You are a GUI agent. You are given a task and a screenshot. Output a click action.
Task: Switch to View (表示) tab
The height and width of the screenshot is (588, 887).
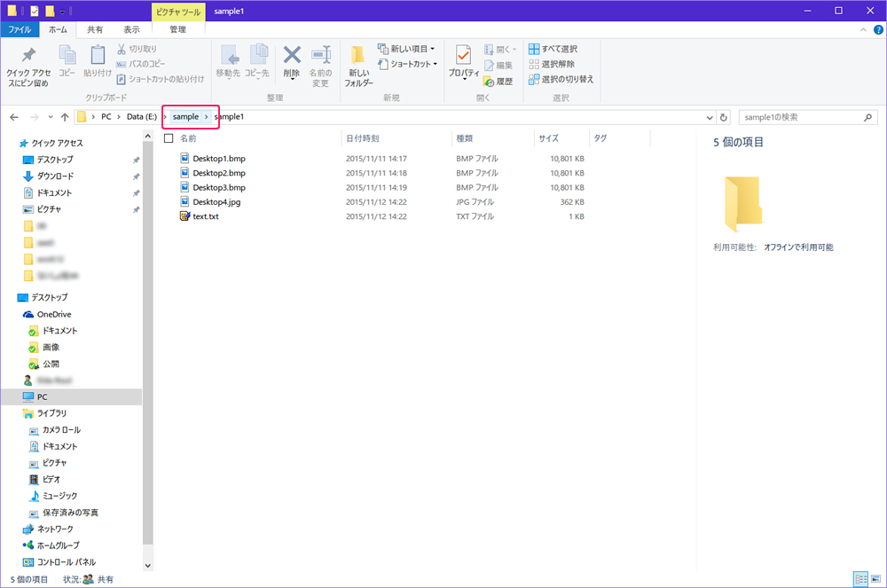132,29
